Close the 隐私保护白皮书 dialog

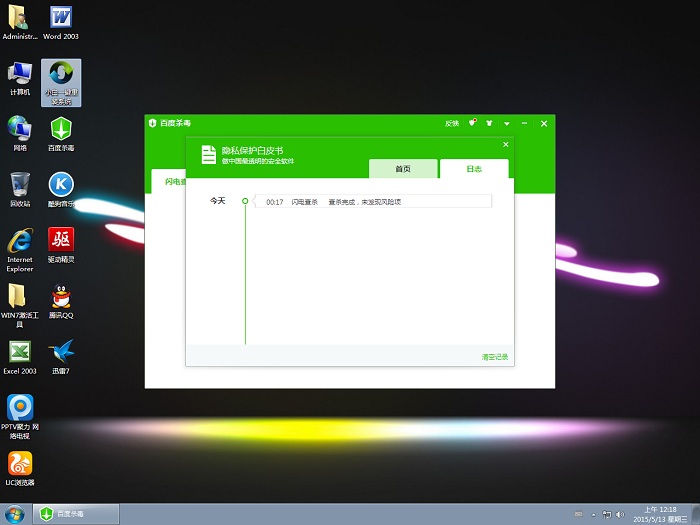[x=506, y=145]
